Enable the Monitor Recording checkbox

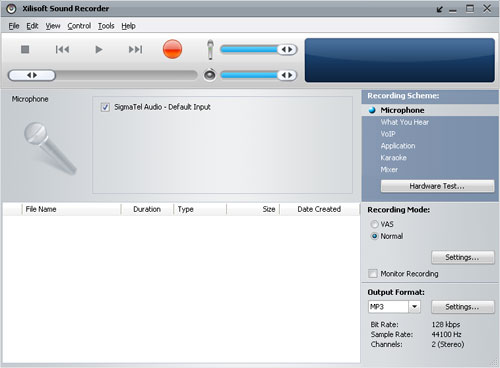373,274
